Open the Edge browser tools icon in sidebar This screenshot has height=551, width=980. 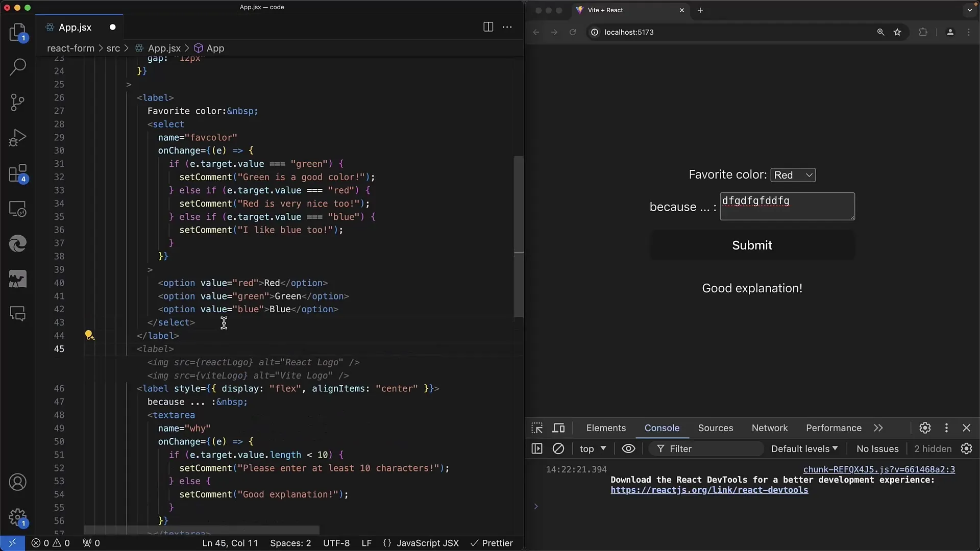click(x=17, y=244)
